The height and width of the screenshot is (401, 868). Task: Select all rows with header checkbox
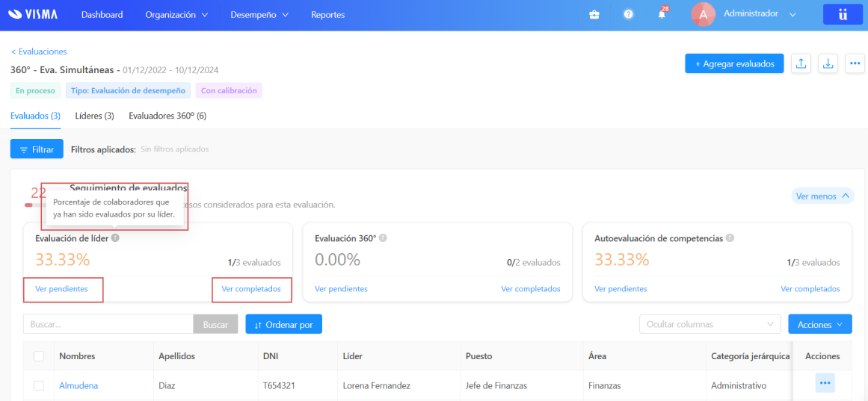click(x=39, y=356)
